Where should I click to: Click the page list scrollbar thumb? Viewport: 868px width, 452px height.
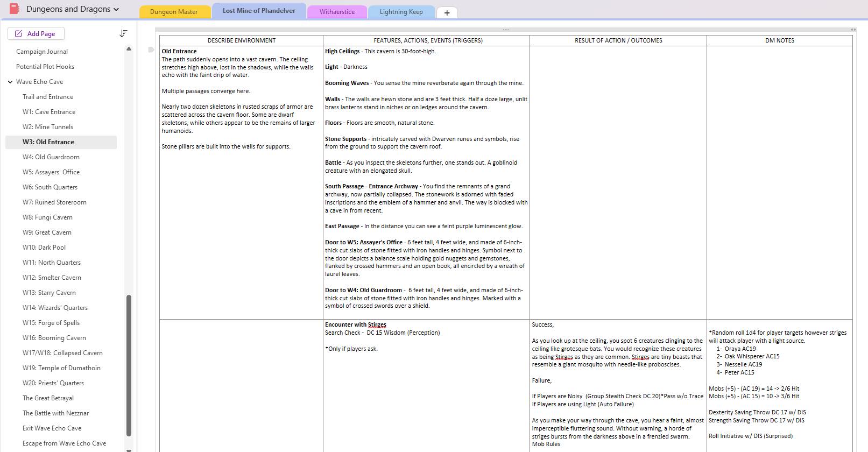(129, 365)
